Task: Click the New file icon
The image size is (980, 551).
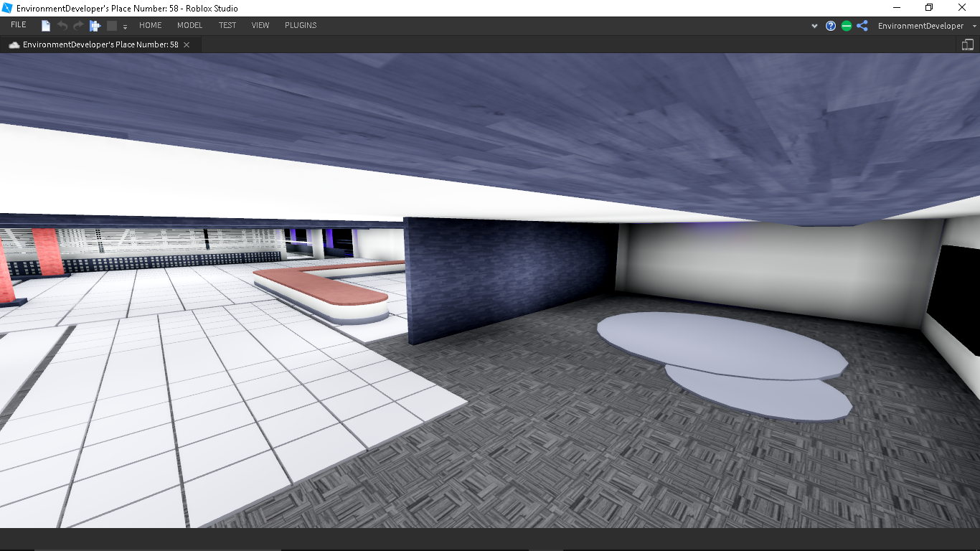Action: (x=46, y=26)
